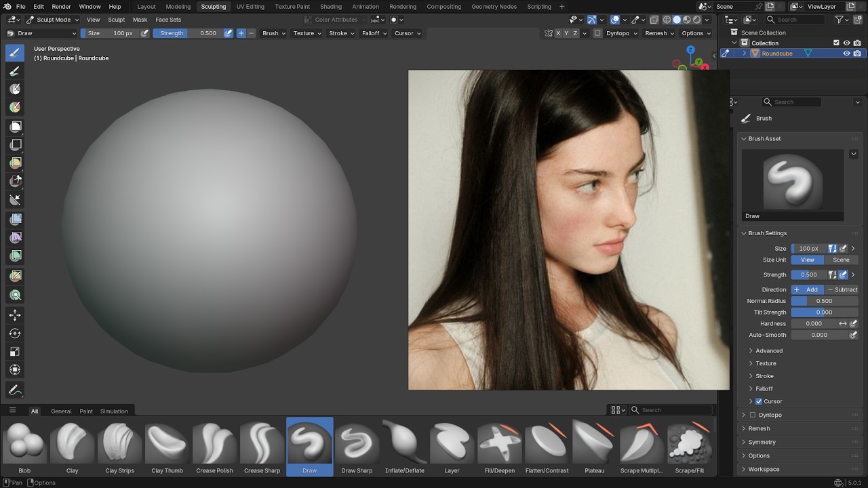Show the Simulation brush catalog
The width and height of the screenshot is (868, 488).
(114, 411)
